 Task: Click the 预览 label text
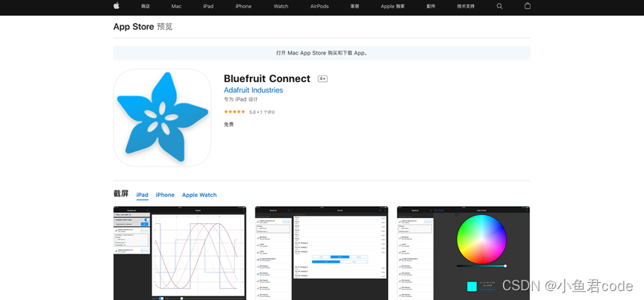pos(165,27)
